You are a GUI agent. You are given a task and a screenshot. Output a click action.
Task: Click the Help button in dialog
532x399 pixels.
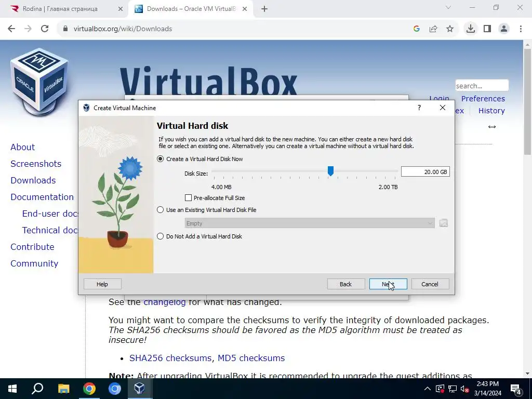(x=102, y=284)
